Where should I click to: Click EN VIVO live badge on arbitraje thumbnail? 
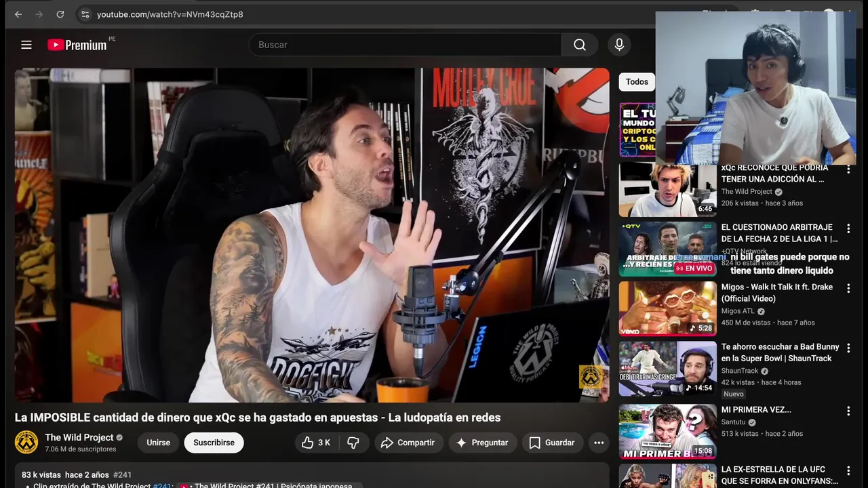(x=694, y=268)
